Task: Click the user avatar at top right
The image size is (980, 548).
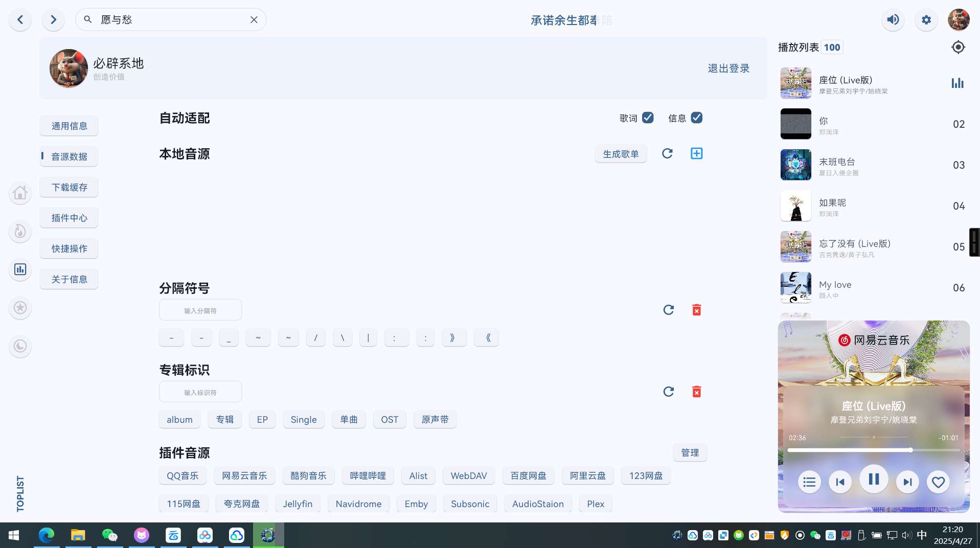Action: pyautogui.click(x=959, y=20)
